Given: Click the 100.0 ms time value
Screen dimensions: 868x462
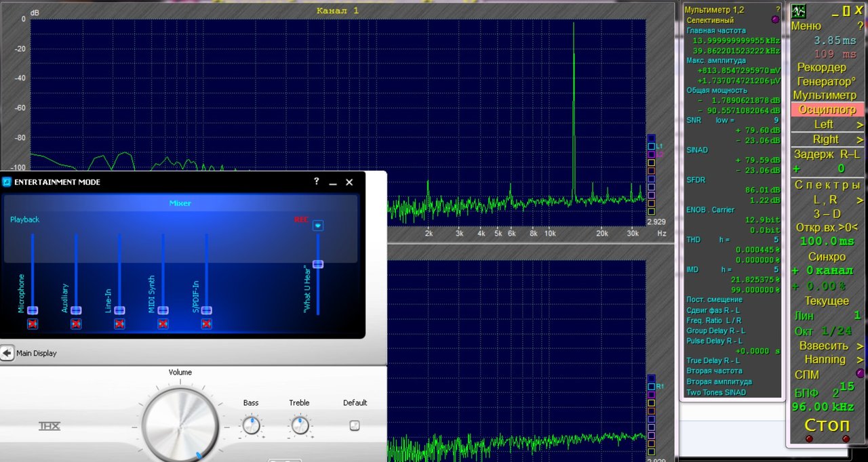Looking at the screenshot, I should click(827, 241).
